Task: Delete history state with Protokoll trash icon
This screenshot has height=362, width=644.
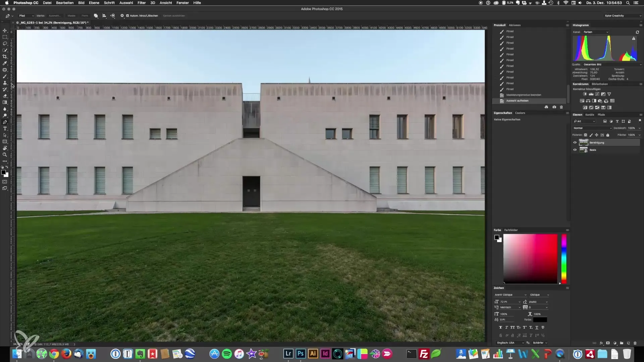Action: tap(561, 107)
